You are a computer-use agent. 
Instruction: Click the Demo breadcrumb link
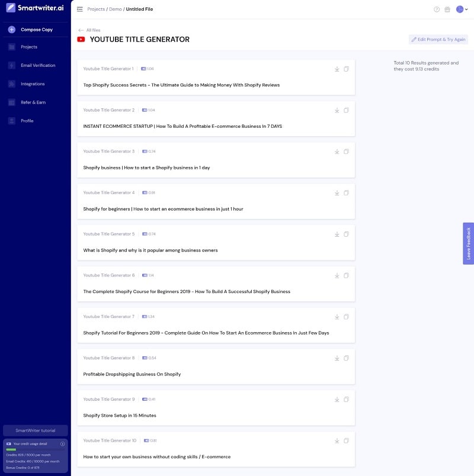click(x=116, y=9)
